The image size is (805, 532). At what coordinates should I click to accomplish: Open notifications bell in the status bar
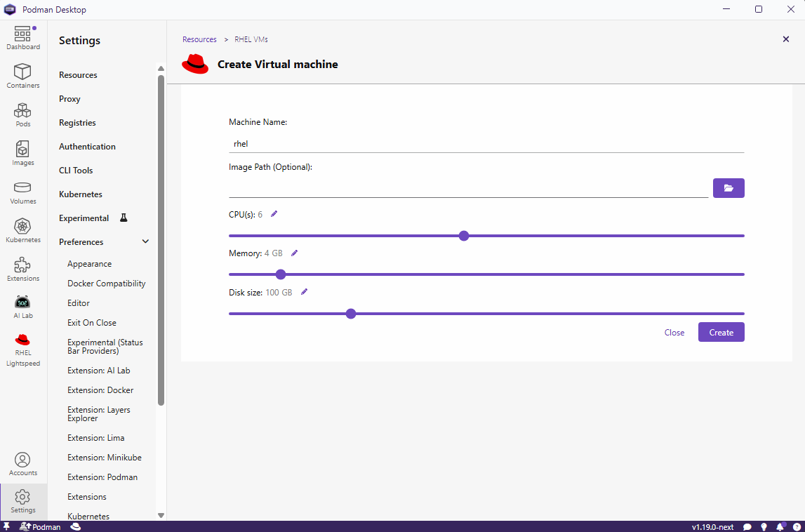pos(780,526)
